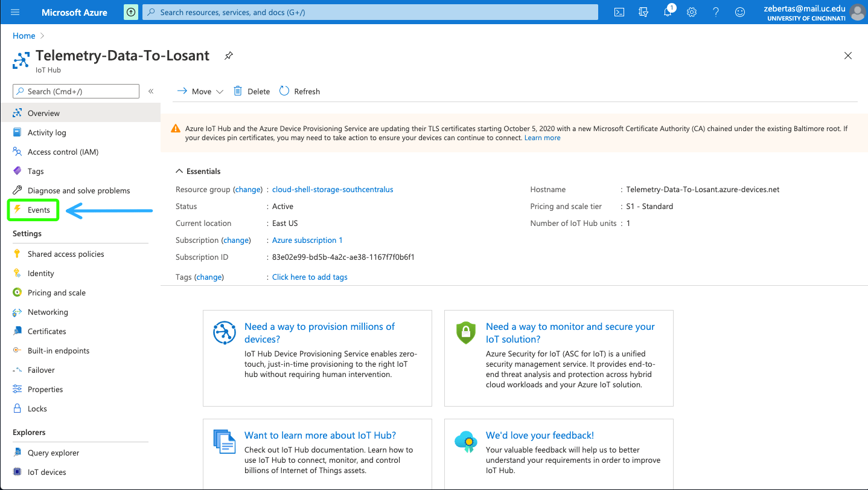Open the help question mark

716,12
